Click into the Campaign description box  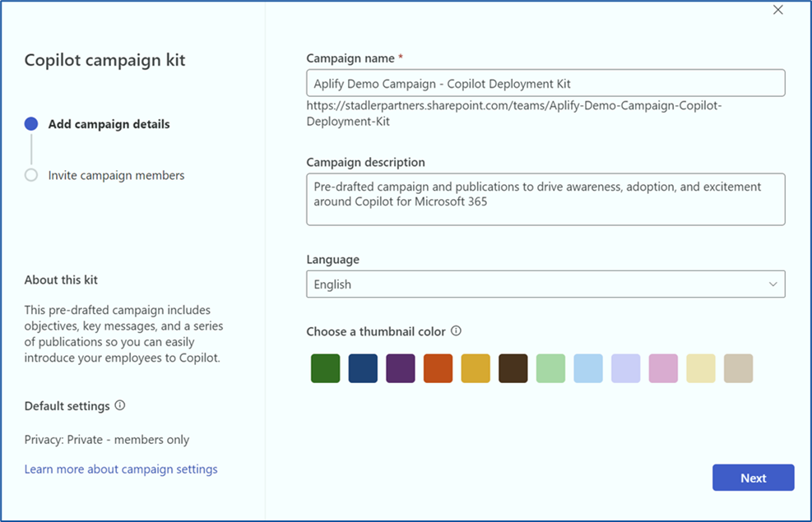545,199
